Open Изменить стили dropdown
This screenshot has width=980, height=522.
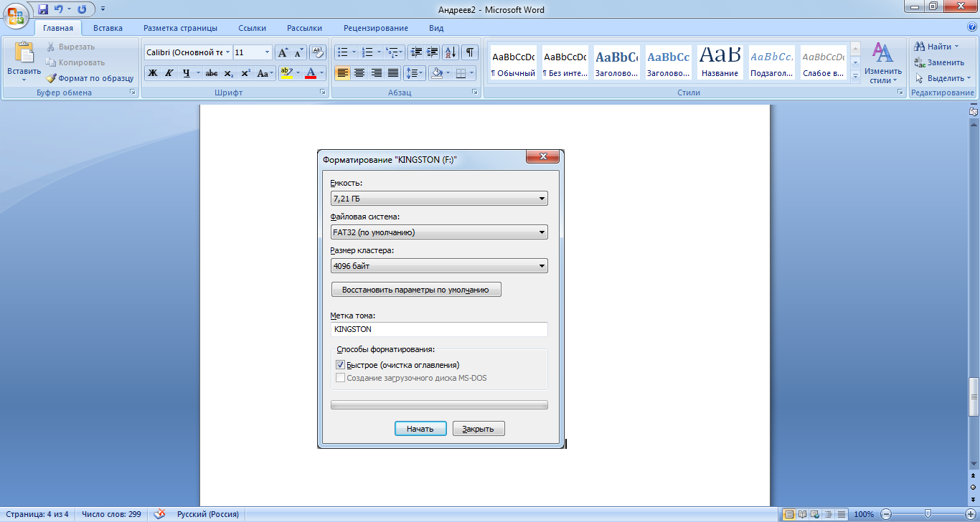point(882,63)
